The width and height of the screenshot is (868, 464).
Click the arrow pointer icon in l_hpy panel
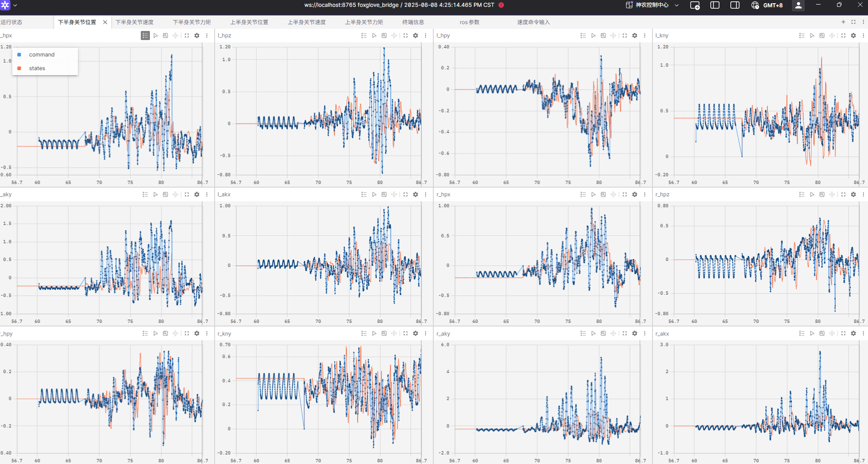coord(593,36)
